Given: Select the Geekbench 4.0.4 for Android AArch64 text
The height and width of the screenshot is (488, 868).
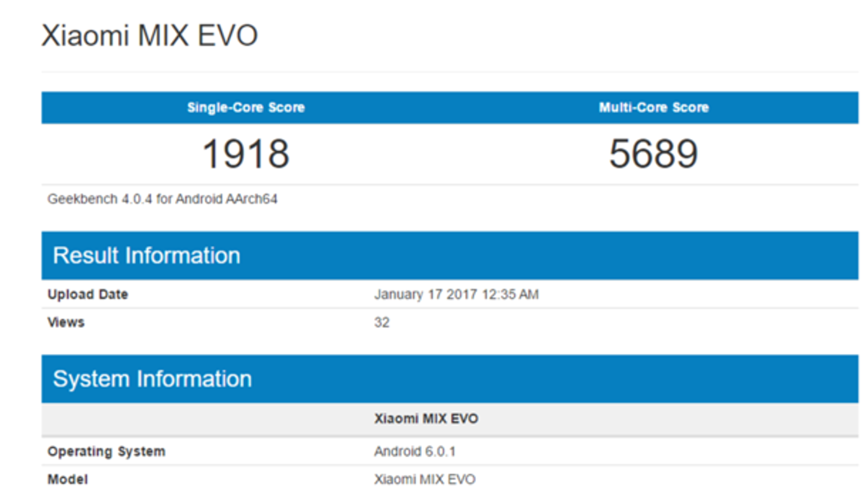Looking at the screenshot, I should 162,199.
